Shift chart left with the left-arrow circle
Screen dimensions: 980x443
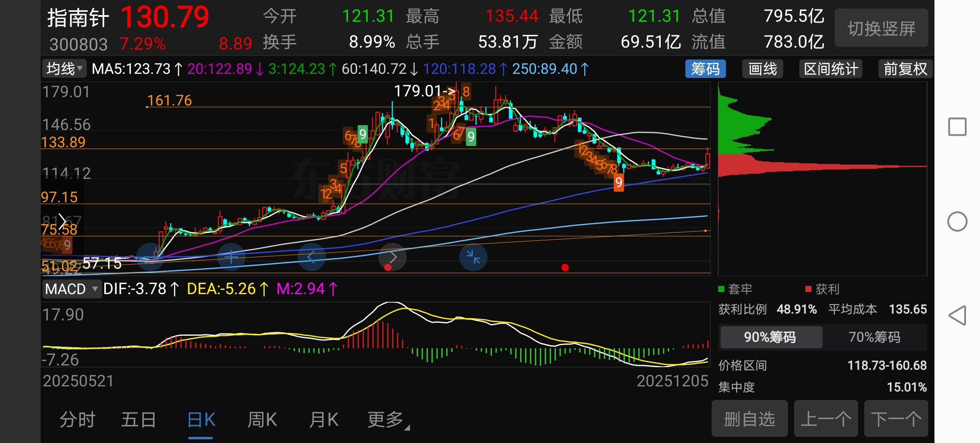coord(311,257)
